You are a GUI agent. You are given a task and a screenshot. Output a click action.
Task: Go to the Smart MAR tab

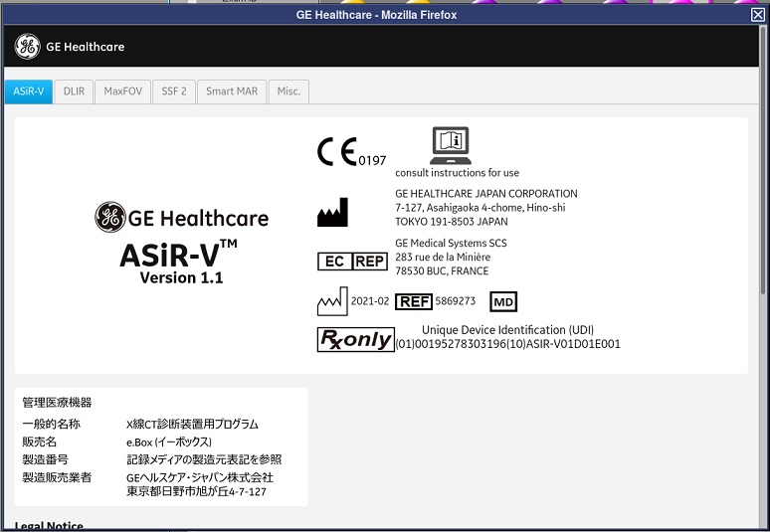[232, 91]
